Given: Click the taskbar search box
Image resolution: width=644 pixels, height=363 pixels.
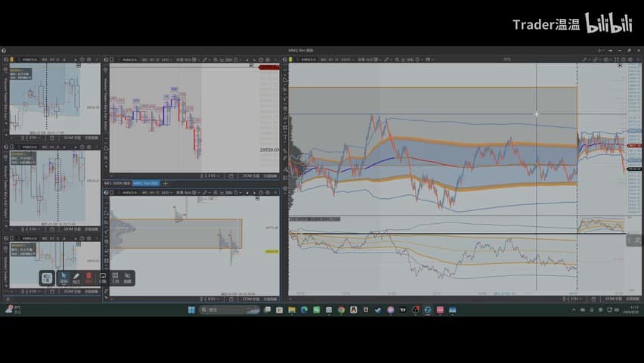Looking at the screenshot, I should coord(230,310).
